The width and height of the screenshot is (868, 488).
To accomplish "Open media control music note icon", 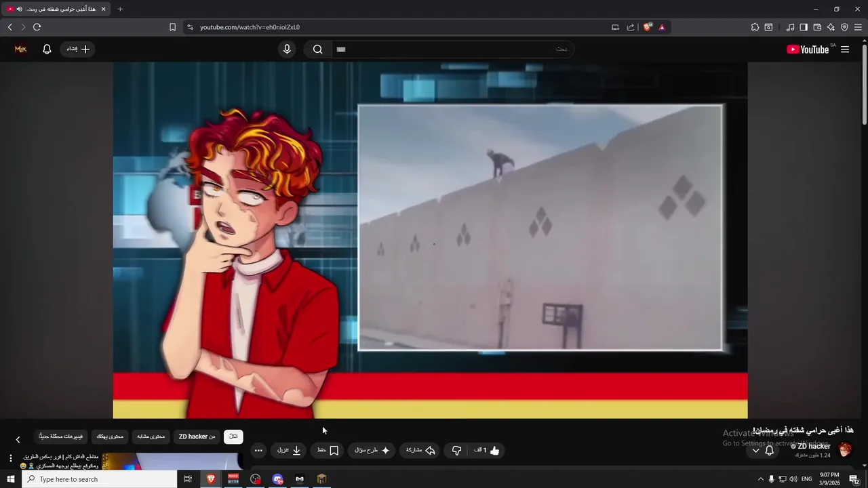I will (790, 27).
